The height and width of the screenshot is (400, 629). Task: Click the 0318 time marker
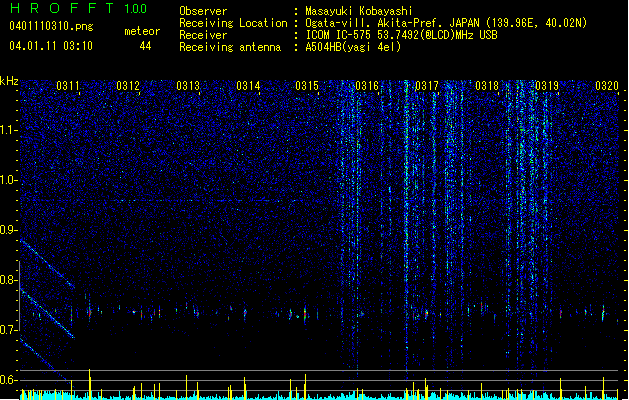[487, 86]
